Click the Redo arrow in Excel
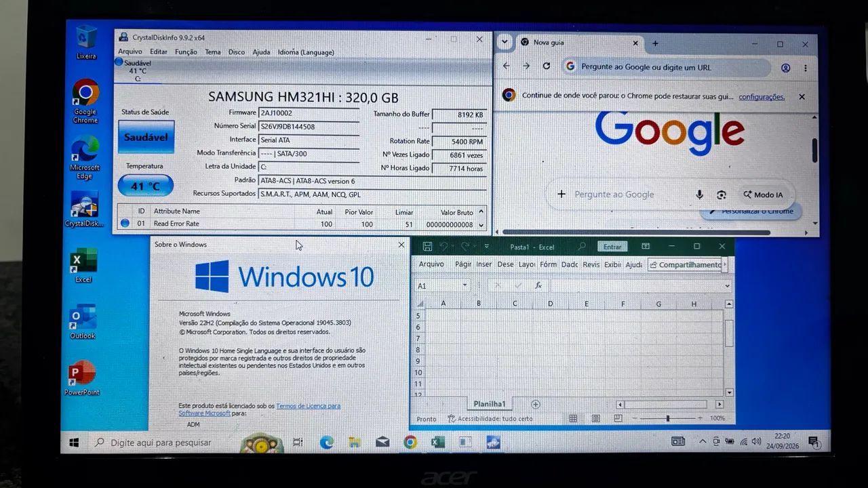 [x=465, y=247]
